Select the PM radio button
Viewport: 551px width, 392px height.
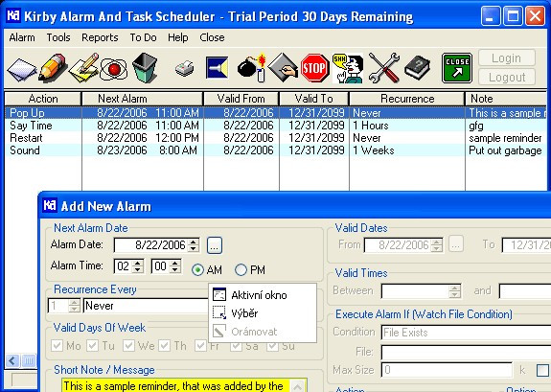pyautogui.click(x=241, y=270)
